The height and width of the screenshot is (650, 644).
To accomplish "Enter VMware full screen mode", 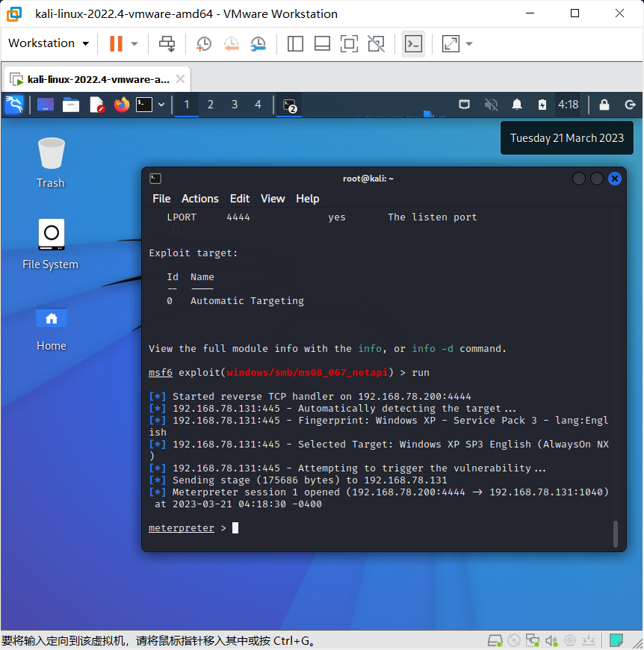I will point(349,43).
